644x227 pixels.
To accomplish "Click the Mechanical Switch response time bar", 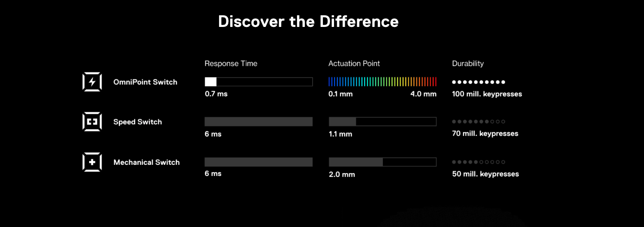I will [259, 162].
